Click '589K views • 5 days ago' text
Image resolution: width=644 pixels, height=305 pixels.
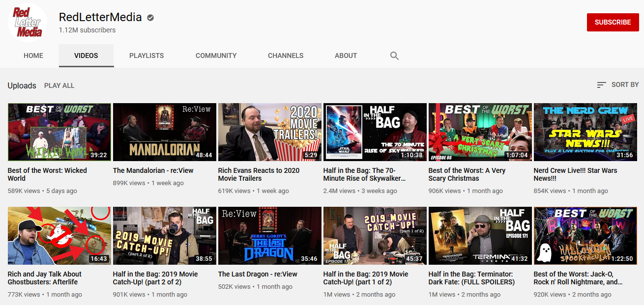coord(42,191)
